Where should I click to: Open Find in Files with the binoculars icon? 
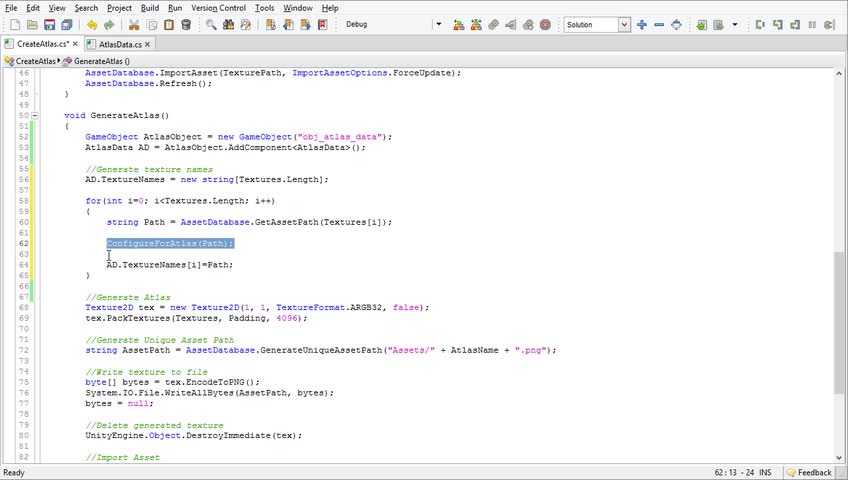[x=228, y=25]
